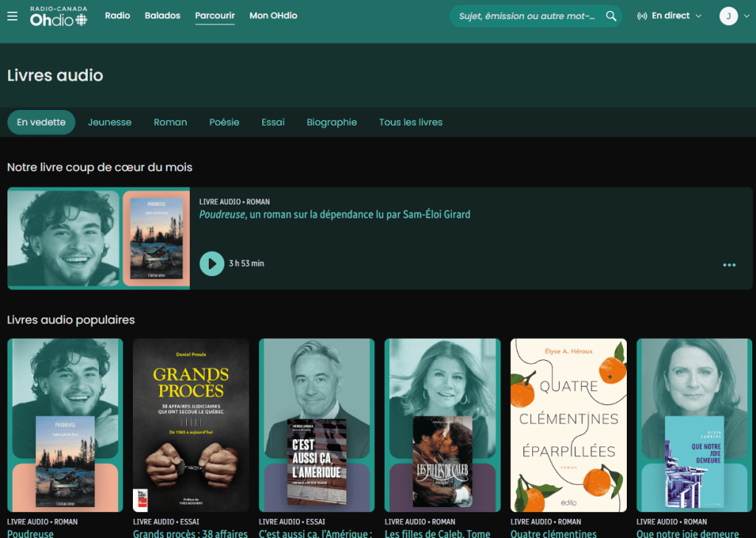This screenshot has width=756, height=538.
Task: Expand the account menu chevron
Action: tap(746, 16)
